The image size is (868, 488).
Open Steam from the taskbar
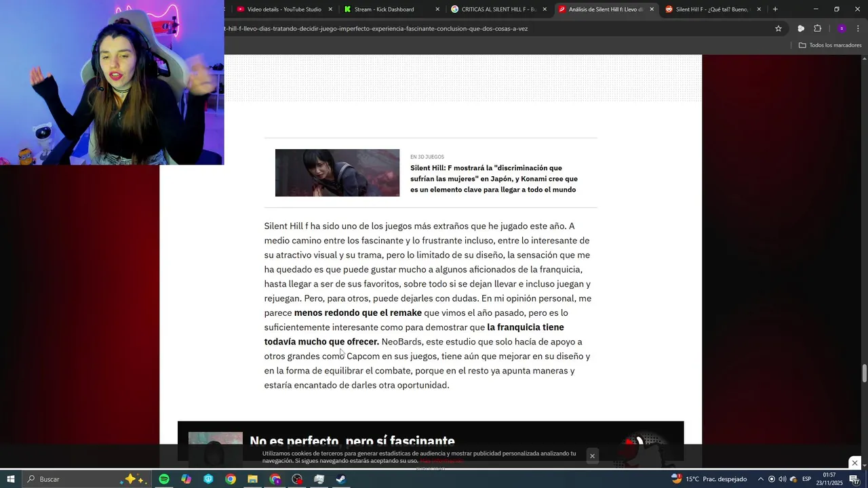click(341, 479)
